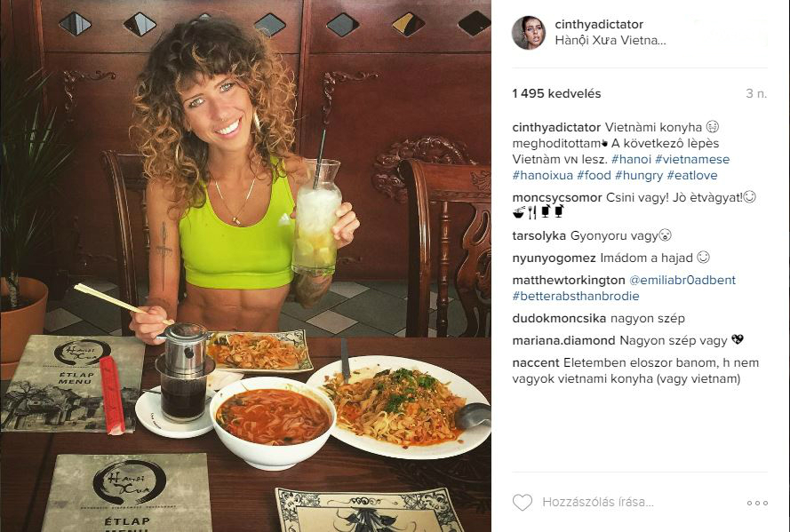Viewport: 790px width, 532px height.
Task: Visit tarsolyka commenter profile
Action: click(x=539, y=235)
